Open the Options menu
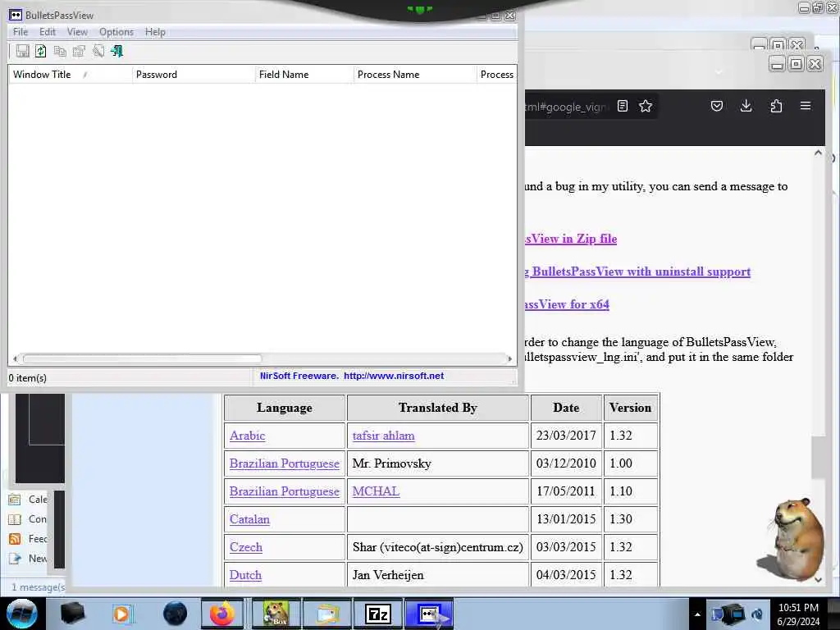Viewport: 840px width, 630px height. coord(116,32)
